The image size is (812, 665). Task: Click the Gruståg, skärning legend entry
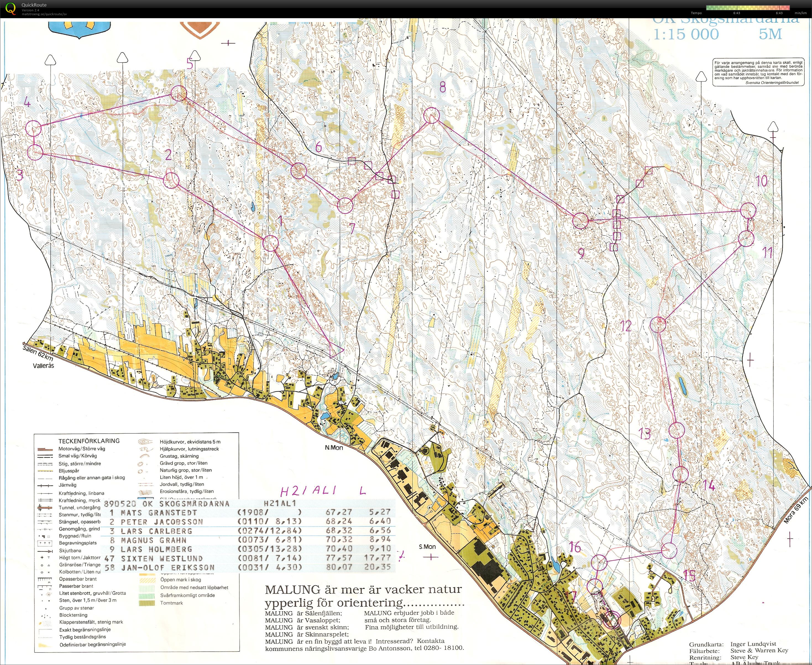179,456
